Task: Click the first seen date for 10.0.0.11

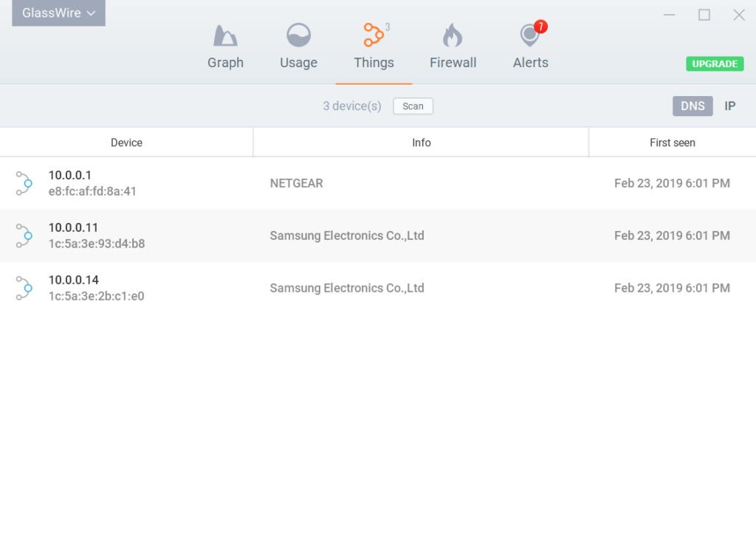Action: (672, 236)
